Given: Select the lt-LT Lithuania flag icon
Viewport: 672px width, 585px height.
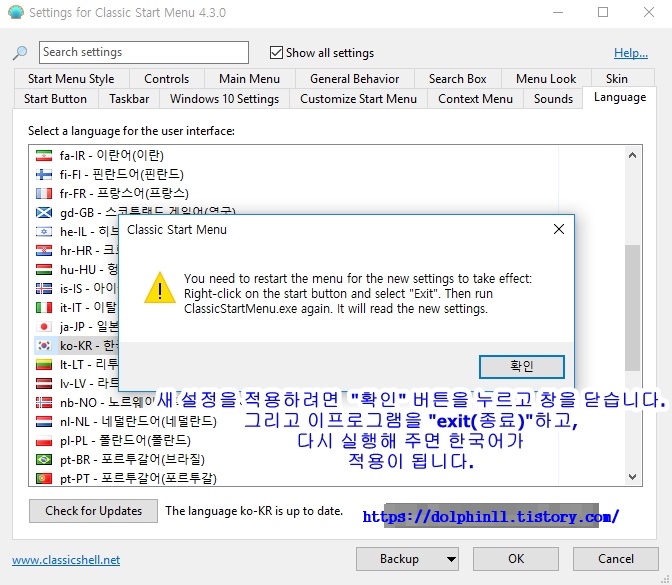Looking at the screenshot, I should point(44,365).
